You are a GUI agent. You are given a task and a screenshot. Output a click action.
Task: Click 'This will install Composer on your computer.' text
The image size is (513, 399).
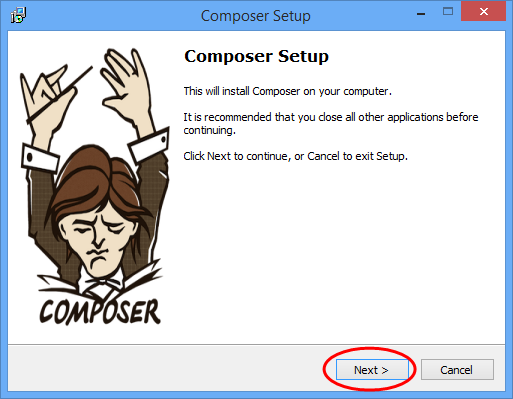pos(288,91)
